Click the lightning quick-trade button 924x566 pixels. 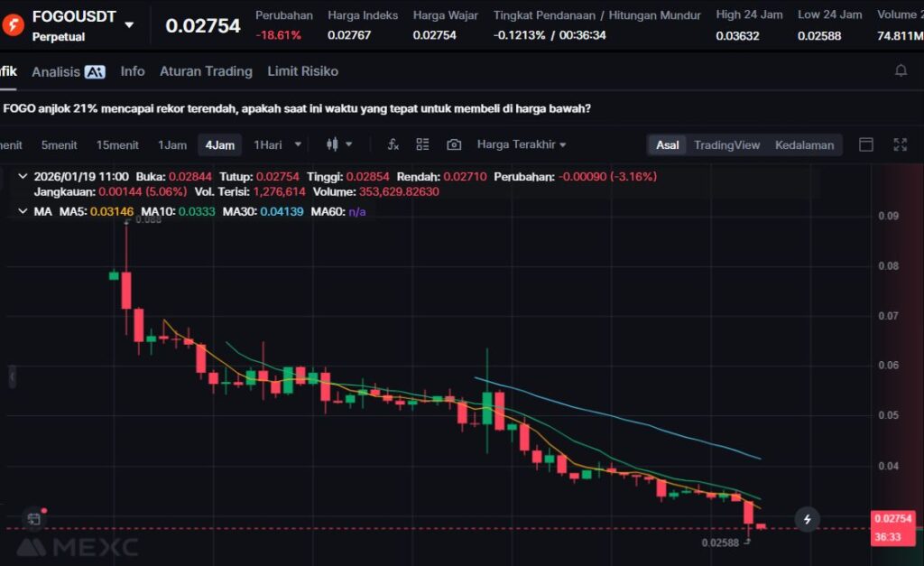[x=807, y=519]
